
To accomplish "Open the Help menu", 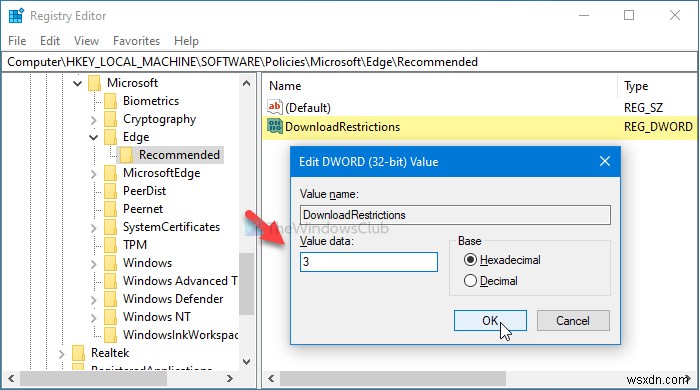I will click(x=186, y=41).
